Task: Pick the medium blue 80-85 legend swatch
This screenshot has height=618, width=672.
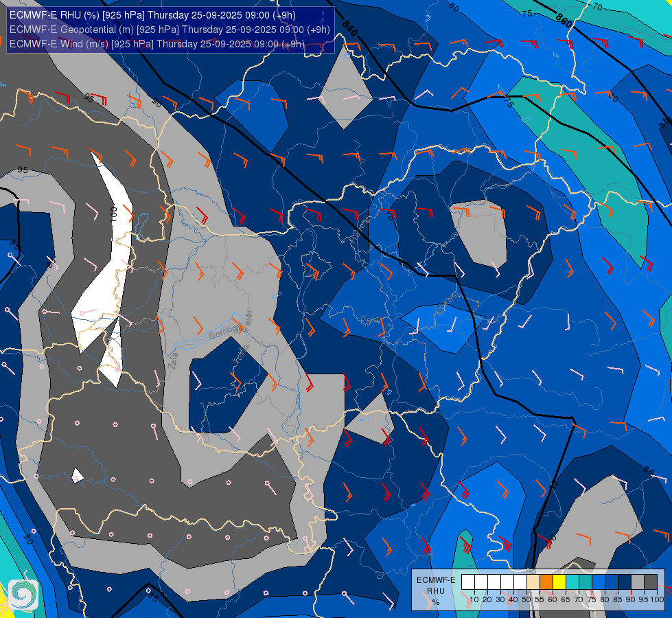Action: 611,582
